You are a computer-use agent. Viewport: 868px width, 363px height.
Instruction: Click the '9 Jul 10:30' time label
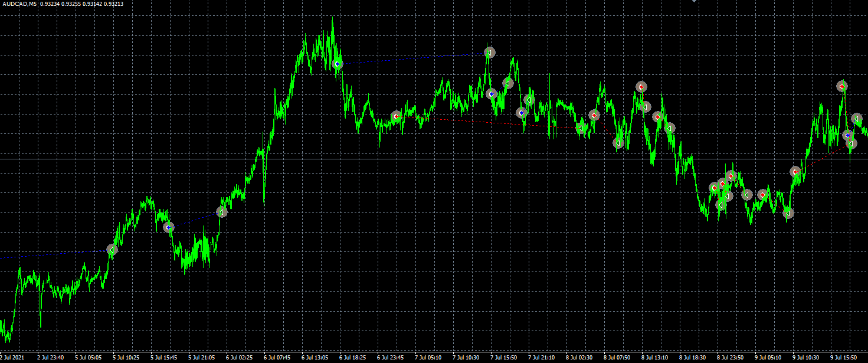[x=805, y=357]
